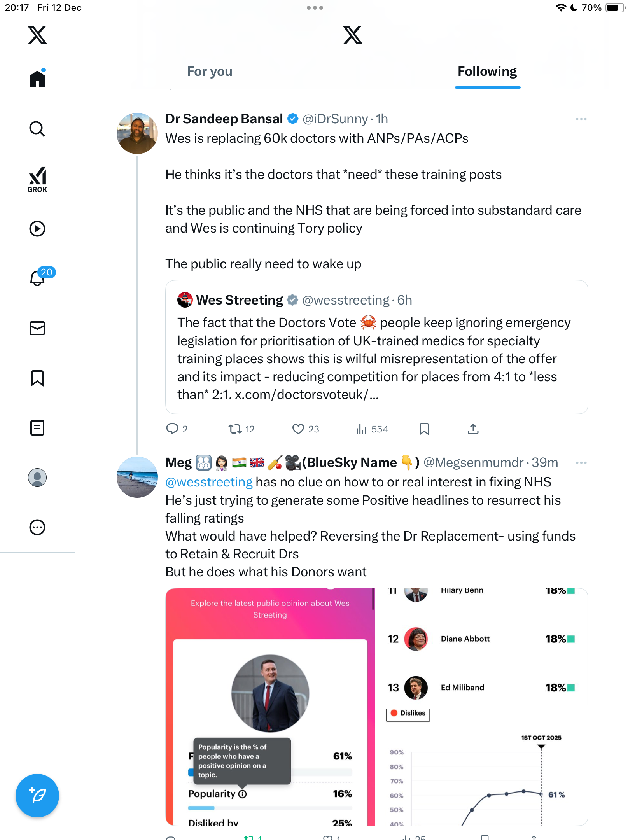Screen dimensions: 630x840
Task: Like Dr Sandeep Bansal's post
Action: (x=298, y=429)
